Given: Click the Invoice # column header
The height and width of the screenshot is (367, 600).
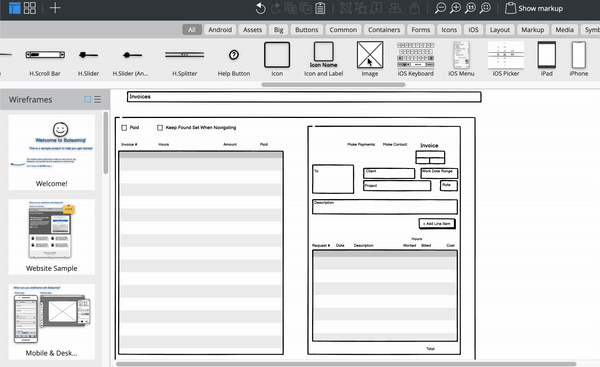Looking at the screenshot, I should tap(129, 144).
